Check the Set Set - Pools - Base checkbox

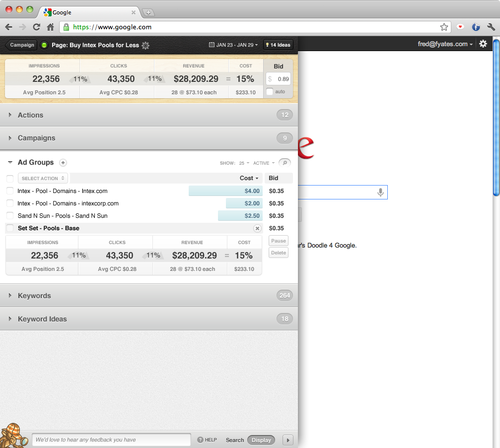(x=10, y=228)
